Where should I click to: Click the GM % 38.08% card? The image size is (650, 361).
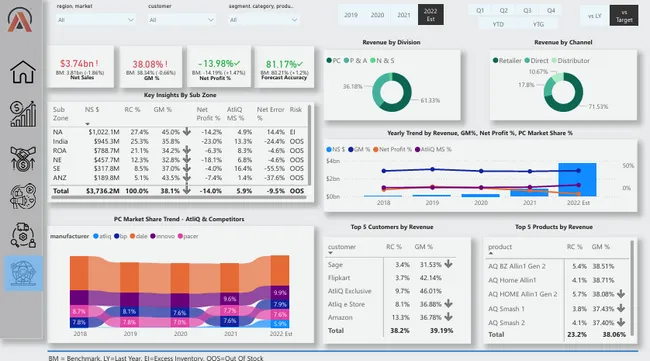pyautogui.click(x=151, y=67)
